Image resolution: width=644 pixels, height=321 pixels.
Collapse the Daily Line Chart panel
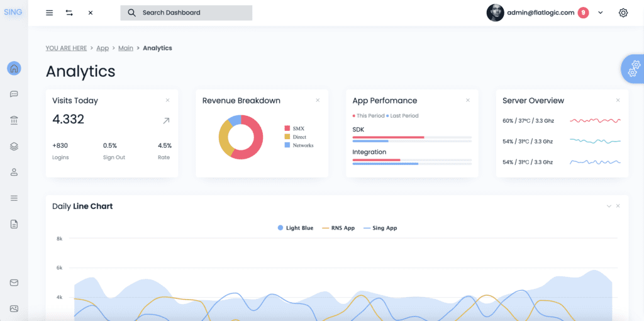point(609,206)
